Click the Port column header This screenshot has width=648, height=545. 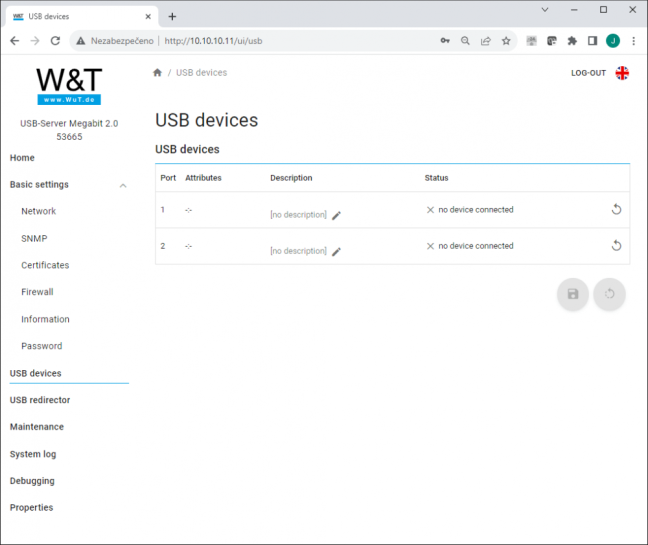(168, 178)
